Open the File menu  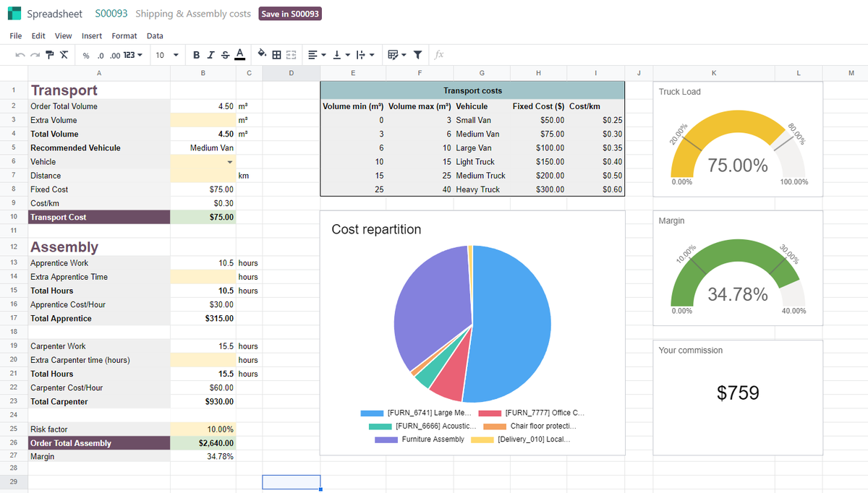pyautogui.click(x=15, y=35)
